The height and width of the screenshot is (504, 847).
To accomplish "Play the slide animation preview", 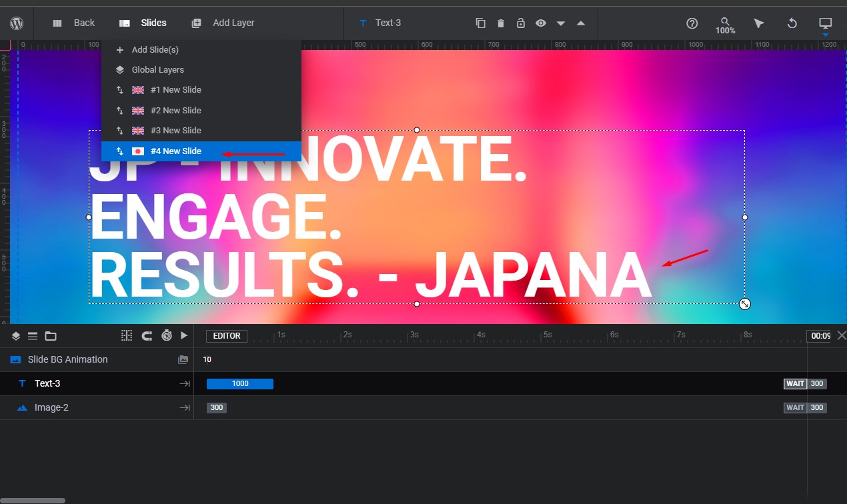I will tap(184, 336).
